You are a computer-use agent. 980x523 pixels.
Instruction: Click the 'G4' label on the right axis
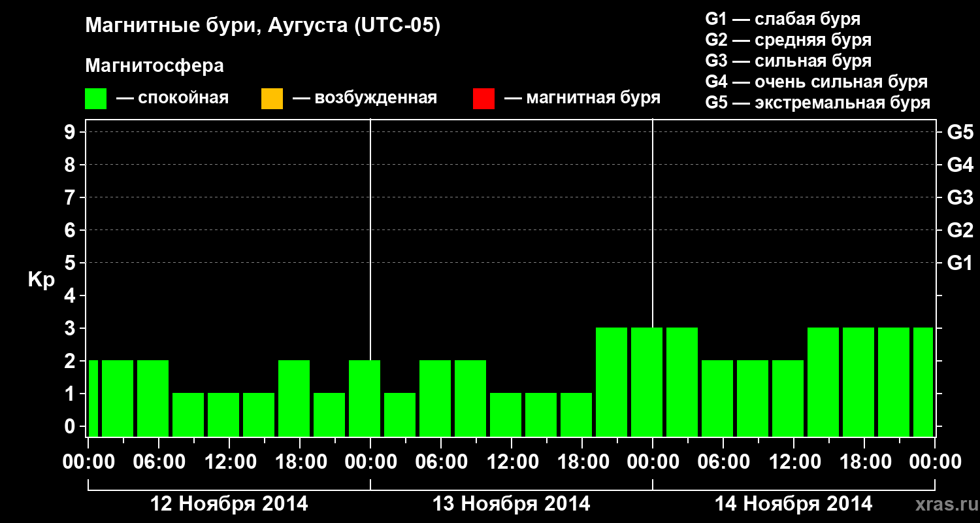pos(960,165)
